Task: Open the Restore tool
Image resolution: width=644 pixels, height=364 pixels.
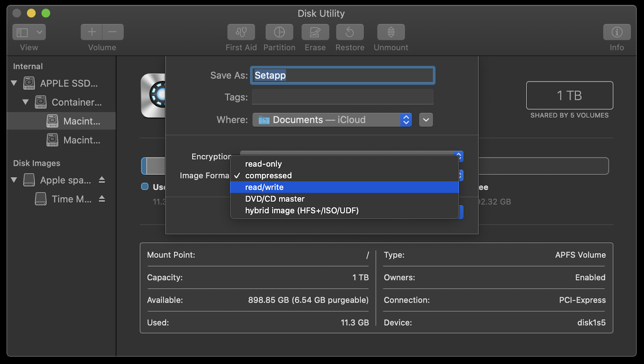Action: (349, 32)
